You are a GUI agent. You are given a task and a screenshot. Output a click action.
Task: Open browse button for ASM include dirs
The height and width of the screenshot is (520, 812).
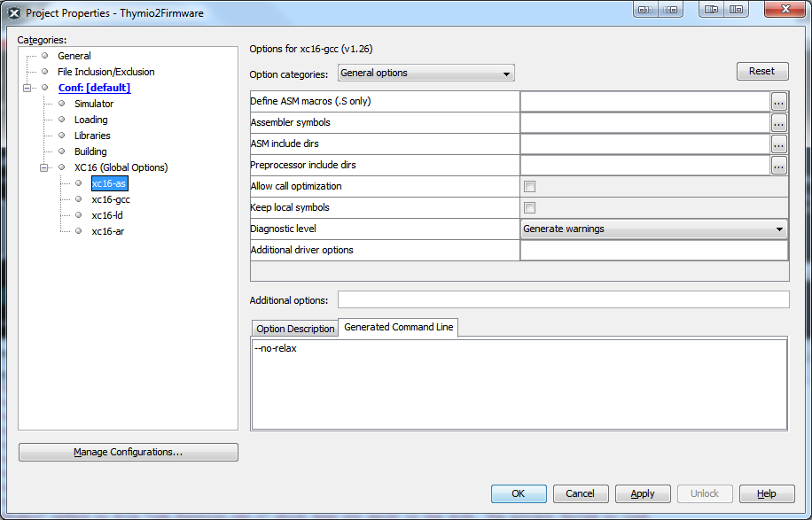[x=778, y=144]
